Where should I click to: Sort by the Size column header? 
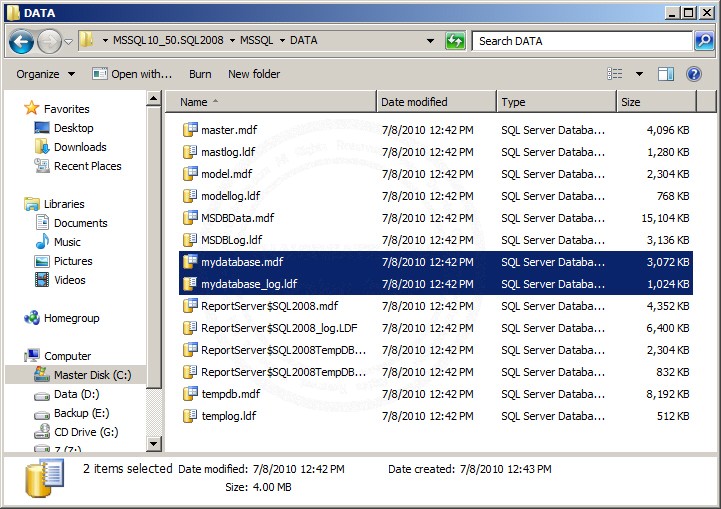tap(656, 102)
